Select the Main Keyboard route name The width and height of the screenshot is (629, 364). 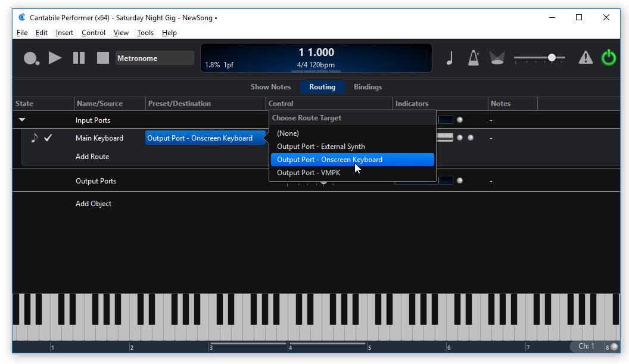pyautogui.click(x=99, y=138)
